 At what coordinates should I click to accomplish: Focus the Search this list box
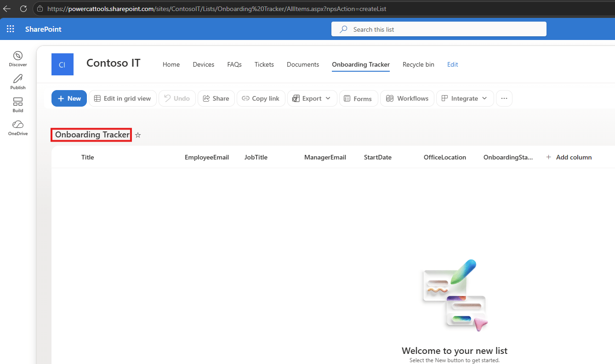coord(439,29)
